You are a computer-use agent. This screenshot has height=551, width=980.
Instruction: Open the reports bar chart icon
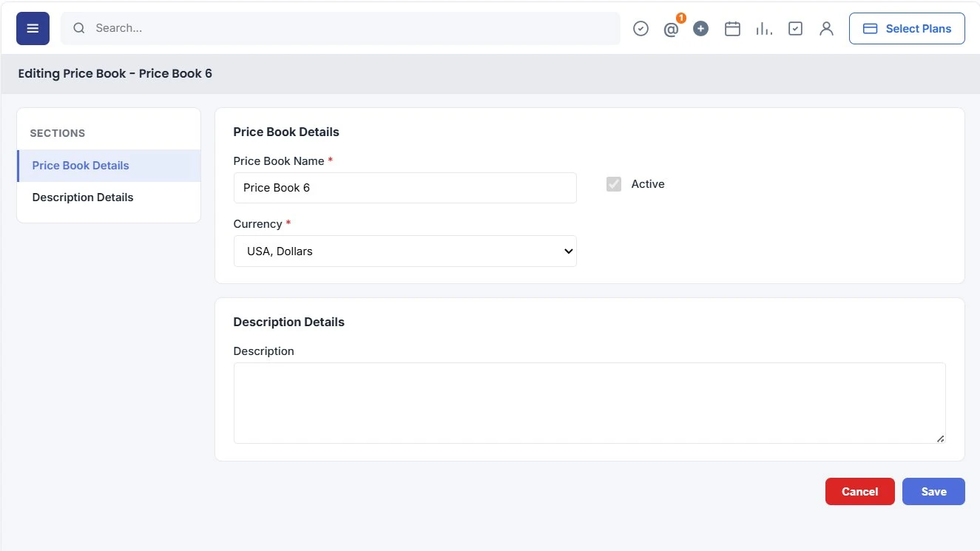(764, 29)
